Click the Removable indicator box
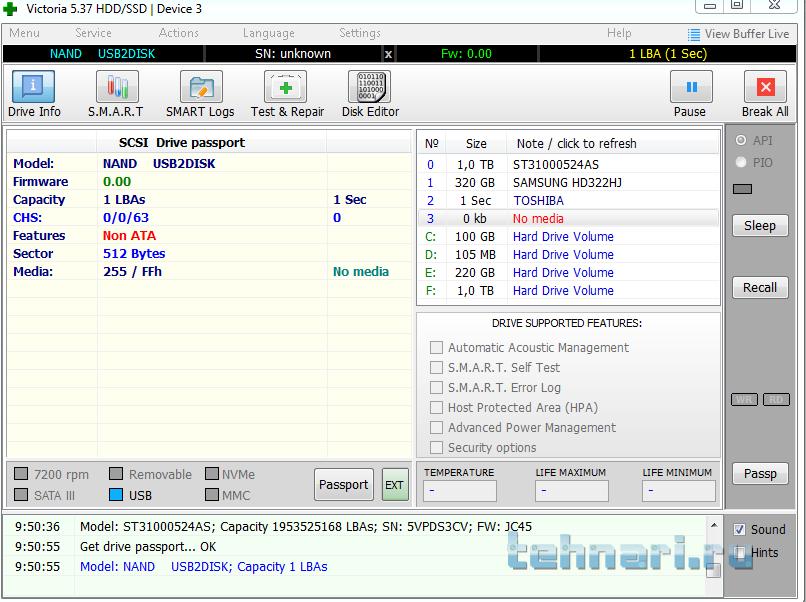This screenshot has height=602, width=806. 116,473
